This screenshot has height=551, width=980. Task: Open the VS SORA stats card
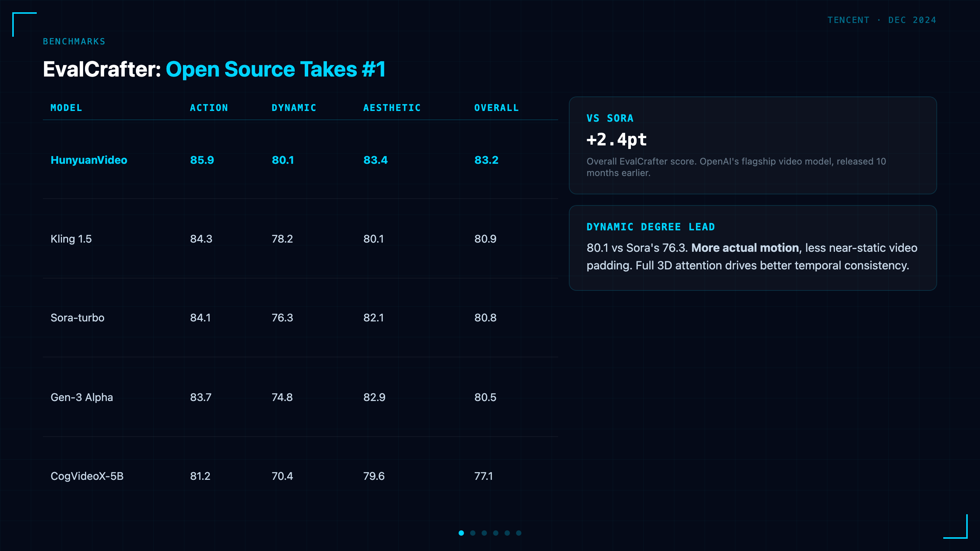(x=753, y=145)
